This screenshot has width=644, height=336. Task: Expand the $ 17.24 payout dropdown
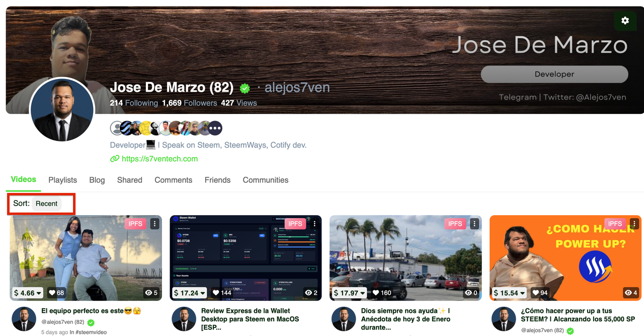190,293
